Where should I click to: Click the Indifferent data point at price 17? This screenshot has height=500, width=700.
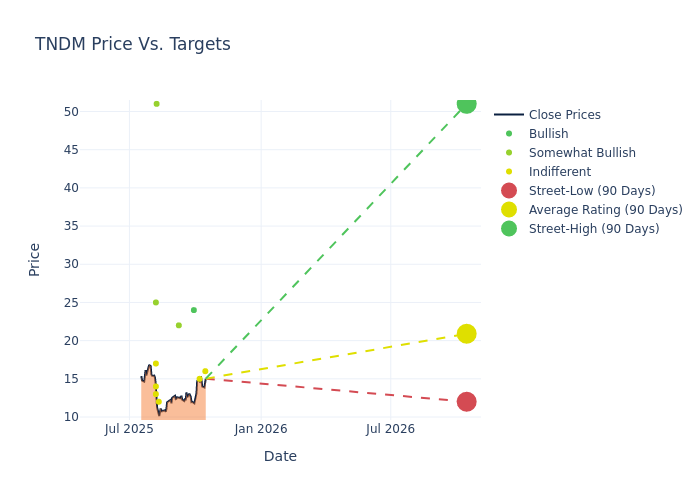156,364
